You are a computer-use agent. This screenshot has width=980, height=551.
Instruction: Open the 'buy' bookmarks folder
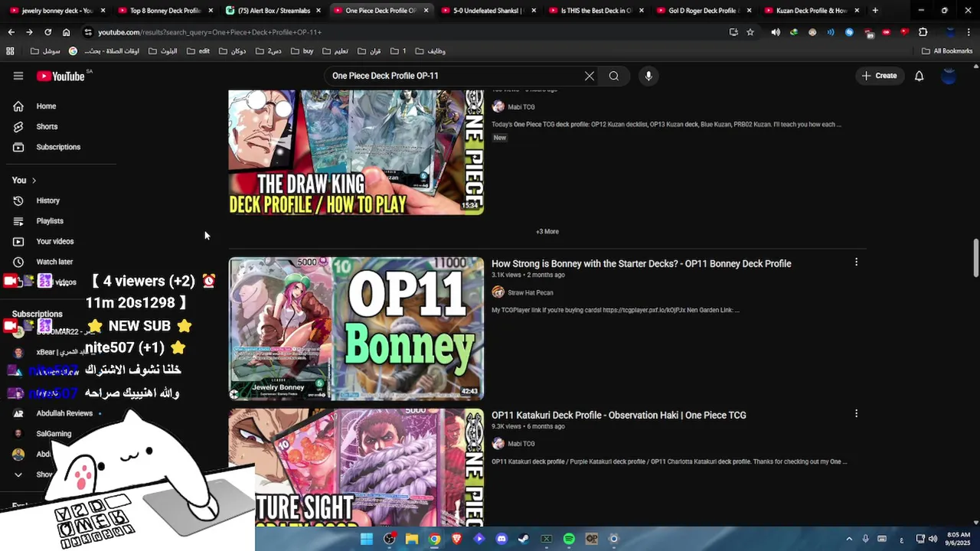[302, 51]
